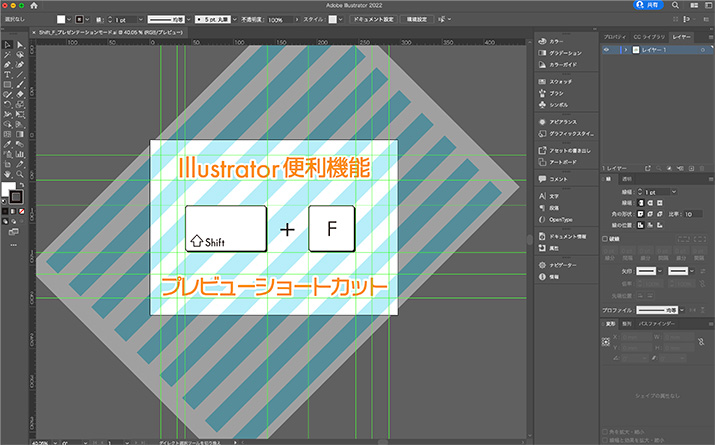
Task: Switch to the プロパティ tab
Action: (x=615, y=37)
